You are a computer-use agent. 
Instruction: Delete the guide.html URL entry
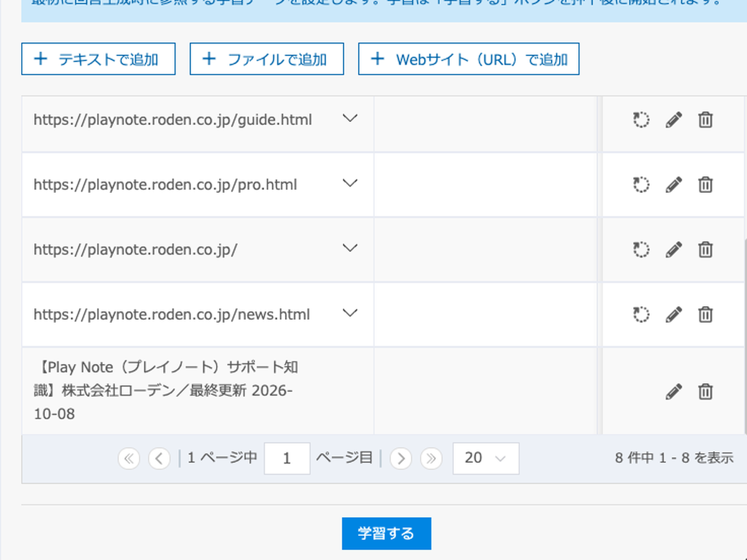(x=705, y=119)
